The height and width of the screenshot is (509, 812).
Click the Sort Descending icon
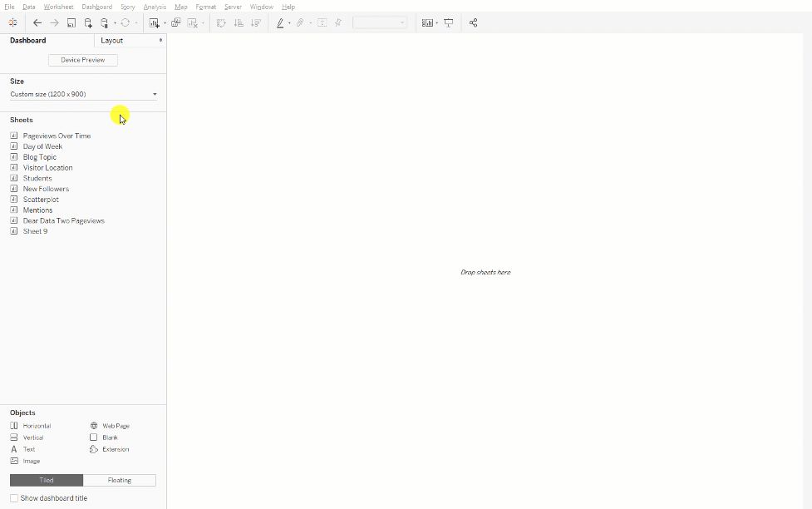pyautogui.click(x=255, y=22)
